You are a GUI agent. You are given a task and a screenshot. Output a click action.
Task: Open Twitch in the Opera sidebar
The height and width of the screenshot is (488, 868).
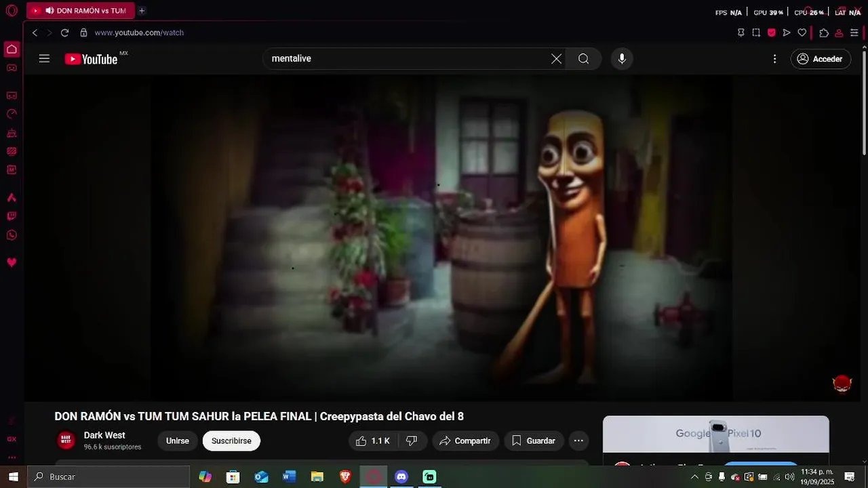coord(12,216)
